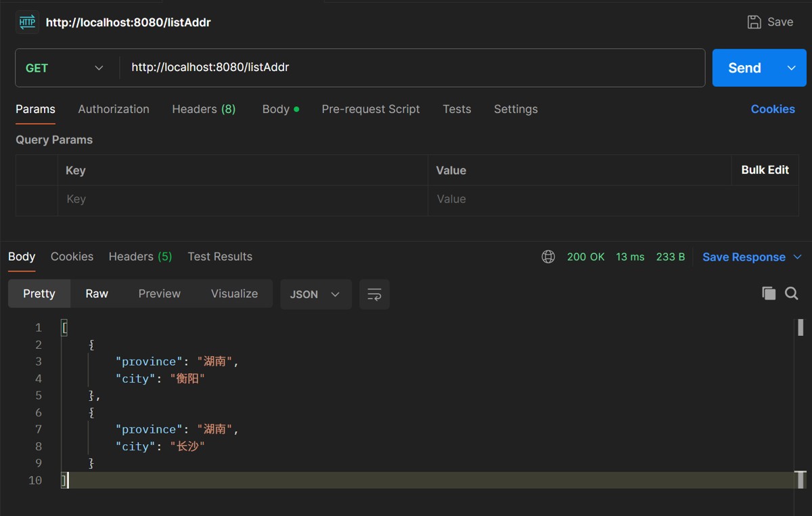Select the Raw response view

coord(97,294)
